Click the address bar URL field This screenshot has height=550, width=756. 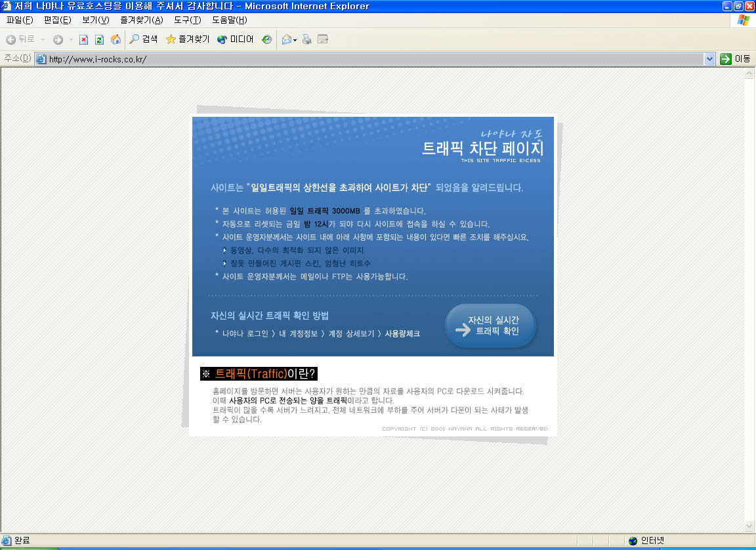click(x=370, y=59)
